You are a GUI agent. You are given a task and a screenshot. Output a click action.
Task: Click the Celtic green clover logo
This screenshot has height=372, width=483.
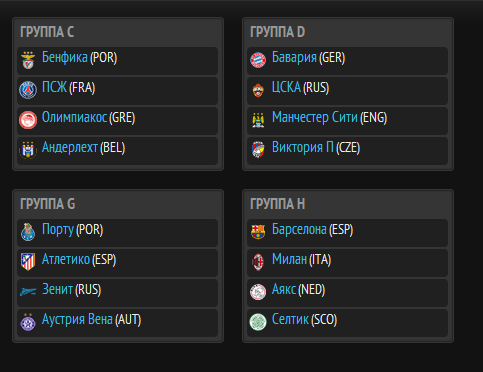pyautogui.click(x=258, y=322)
